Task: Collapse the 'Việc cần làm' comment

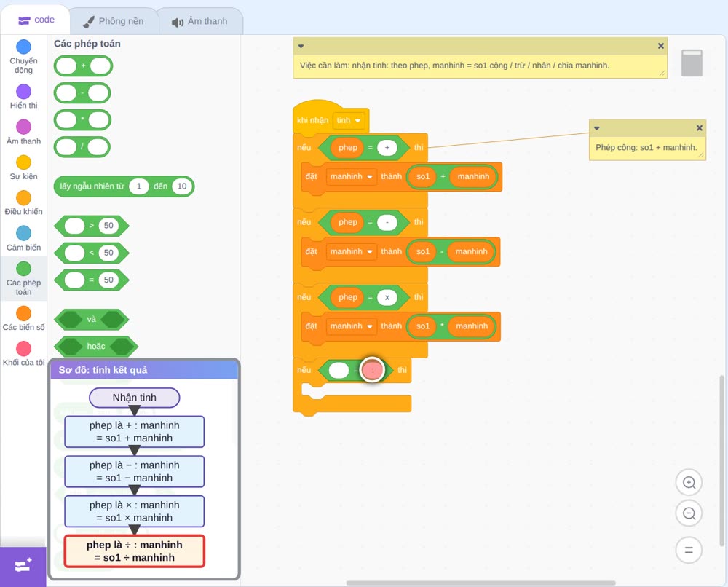Action: (x=301, y=46)
